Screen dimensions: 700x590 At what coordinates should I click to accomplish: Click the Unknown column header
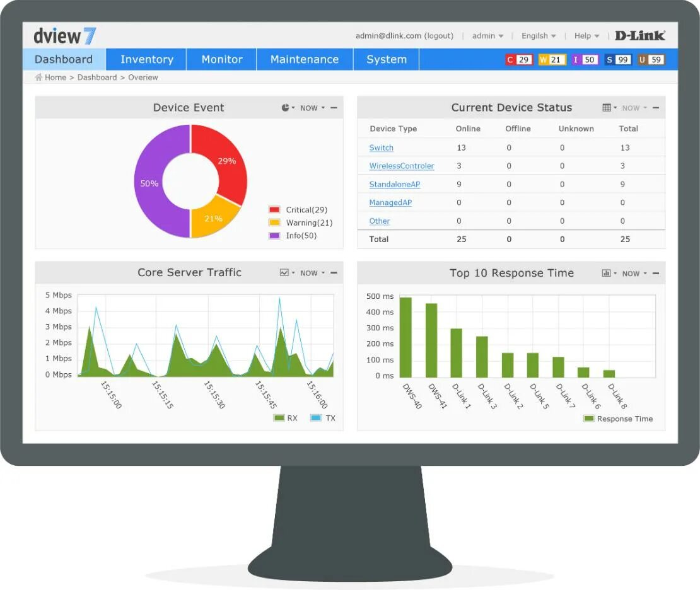pyautogui.click(x=576, y=129)
